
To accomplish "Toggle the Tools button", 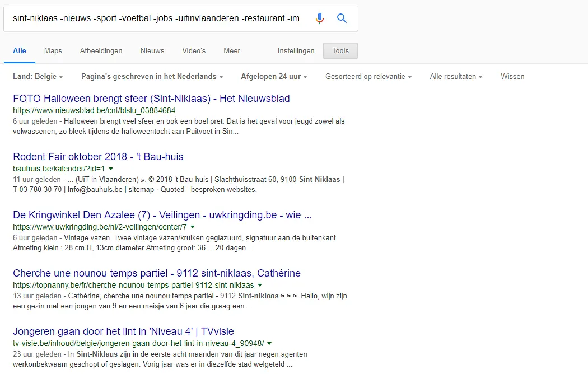I will 340,50.
